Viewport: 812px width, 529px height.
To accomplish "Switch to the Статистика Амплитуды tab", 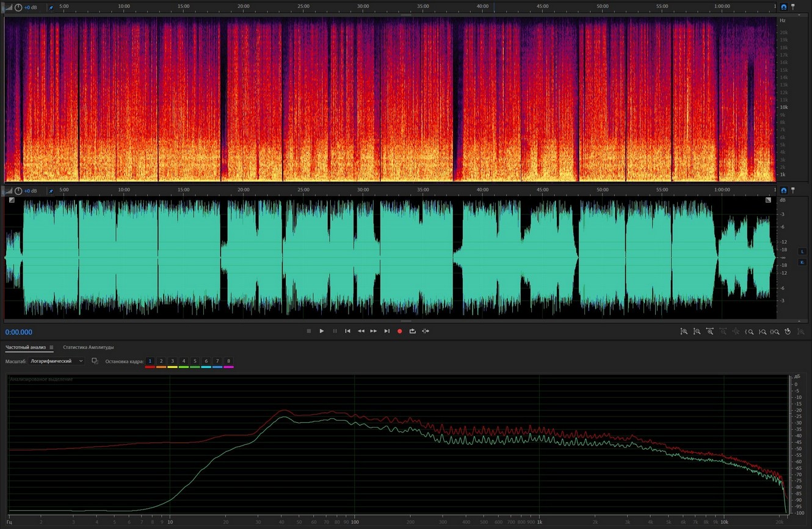I will click(x=88, y=348).
